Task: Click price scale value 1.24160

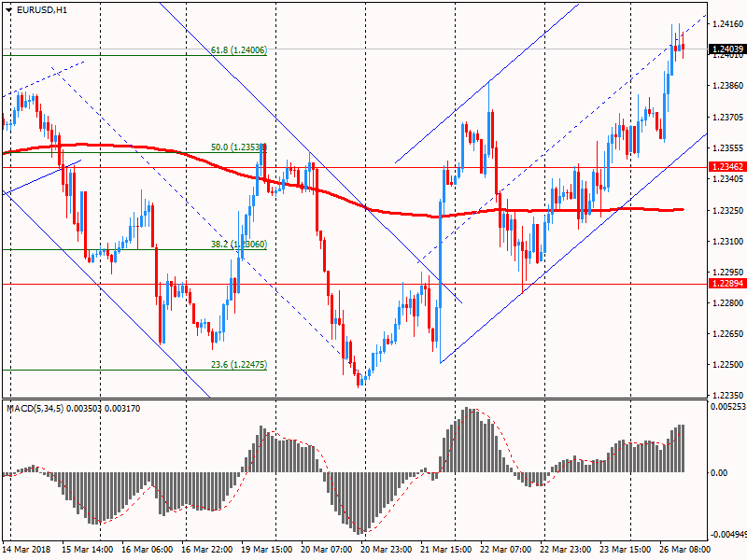Action: pyautogui.click(x=728, y=24)
